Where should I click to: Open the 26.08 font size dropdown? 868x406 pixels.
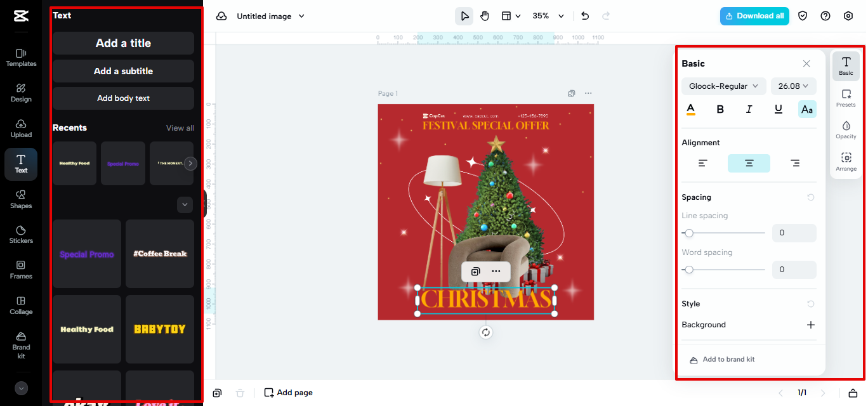(794, 86)
